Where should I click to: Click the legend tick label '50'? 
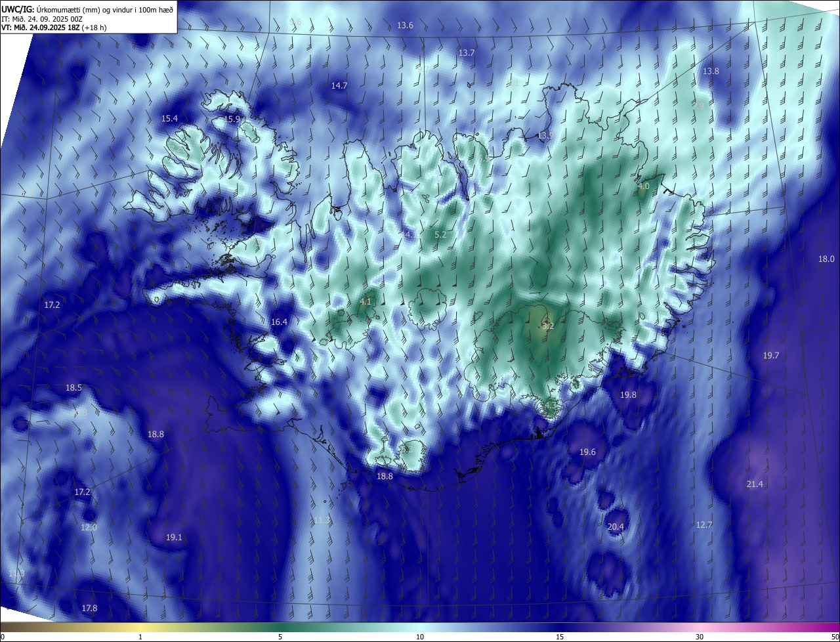835,637
